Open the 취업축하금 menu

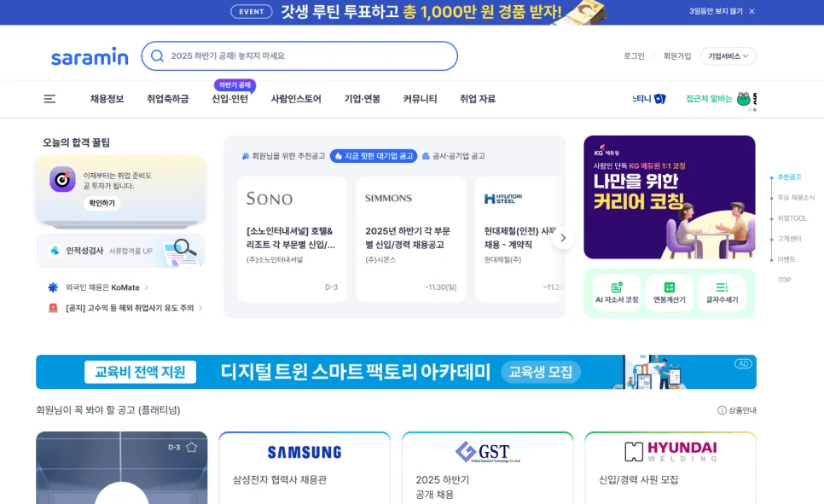pyautogui.click(x=168, y=99)
